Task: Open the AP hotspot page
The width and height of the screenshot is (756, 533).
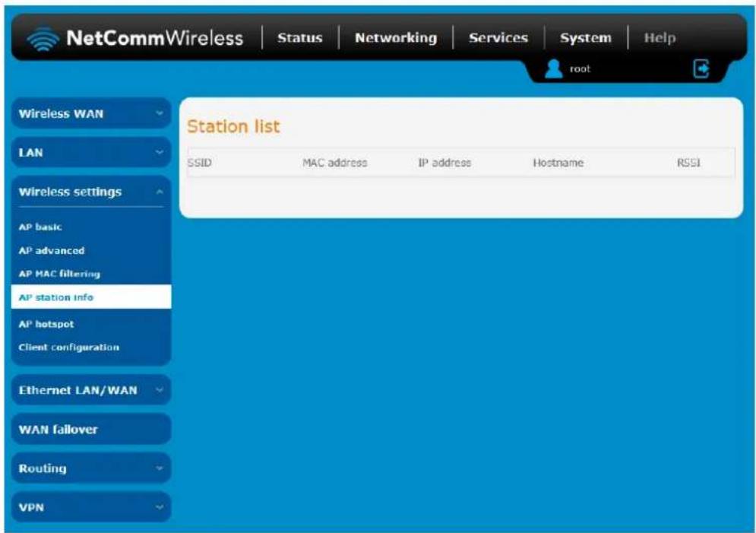Action: (46, 324)
